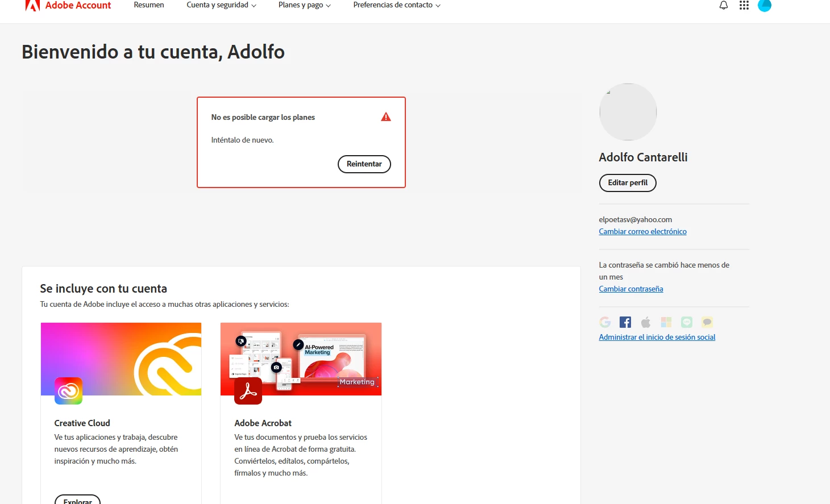
Task: Open Cambiar correo electrónico link
Action: [x=642, y=231]
